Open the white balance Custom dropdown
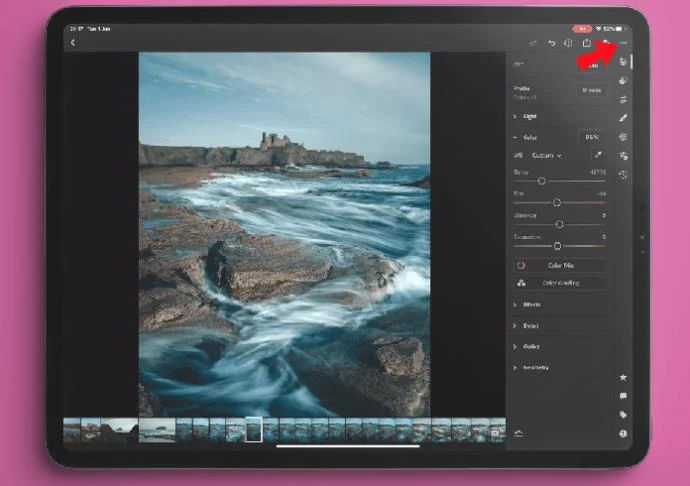The width and height of the screenshot is (690, 486). (x=546, y=156)
